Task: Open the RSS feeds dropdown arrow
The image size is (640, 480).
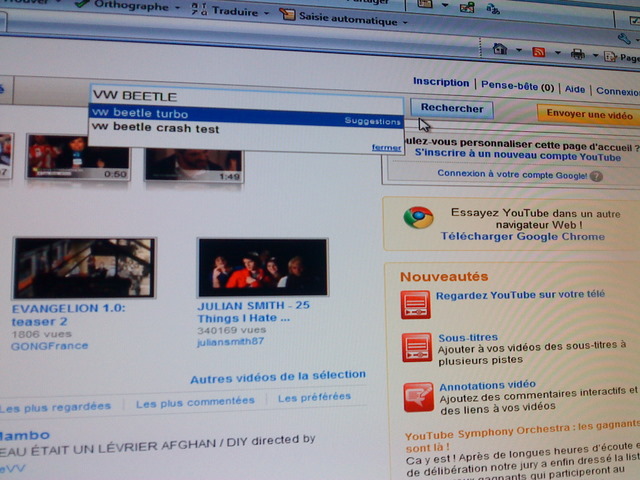Action: [x=558, y=53]
